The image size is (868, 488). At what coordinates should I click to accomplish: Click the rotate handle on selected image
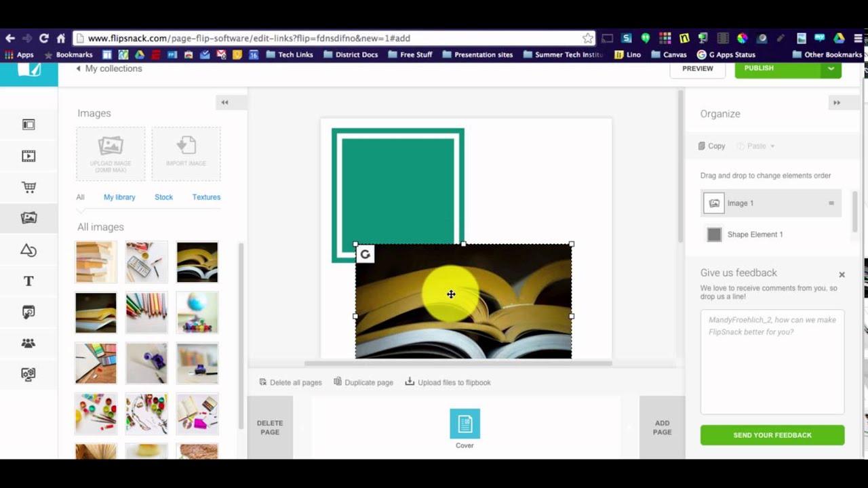coord(365,254)
